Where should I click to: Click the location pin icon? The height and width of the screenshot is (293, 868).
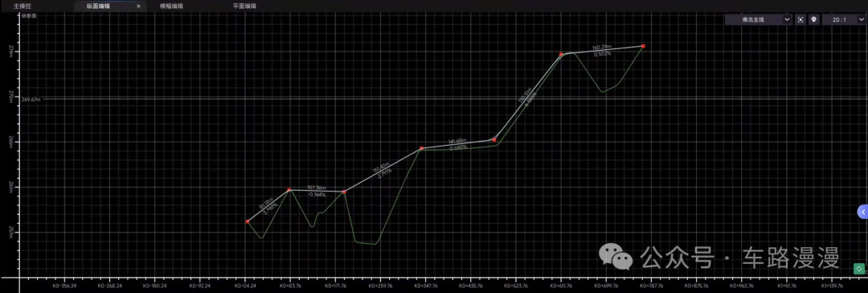tap(813, 19)
